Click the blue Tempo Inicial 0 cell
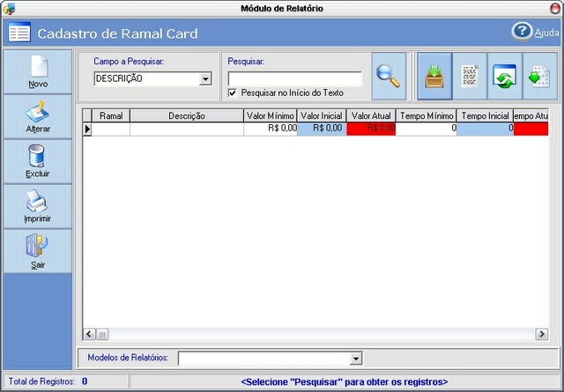Image resolution: width=564 pixels, height=392 pixels. pyautogui.click(x=485, y=129)
